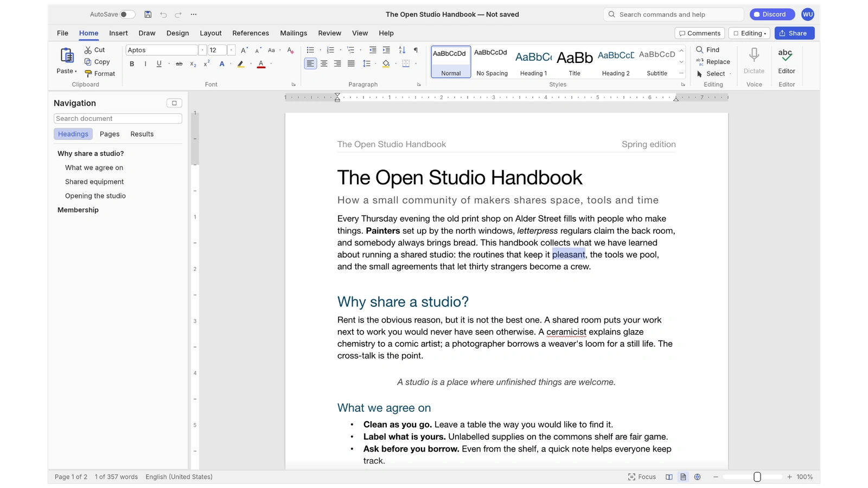Apply subscript formatting
The height and width of the screenshot is (488, 868).
tap(193, 64)
